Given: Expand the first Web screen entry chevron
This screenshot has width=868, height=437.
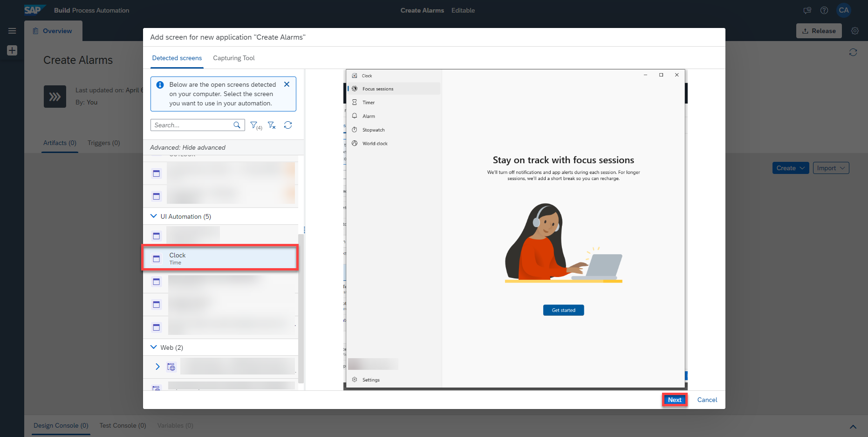Looking at the screenshot, I should (157, 367).
